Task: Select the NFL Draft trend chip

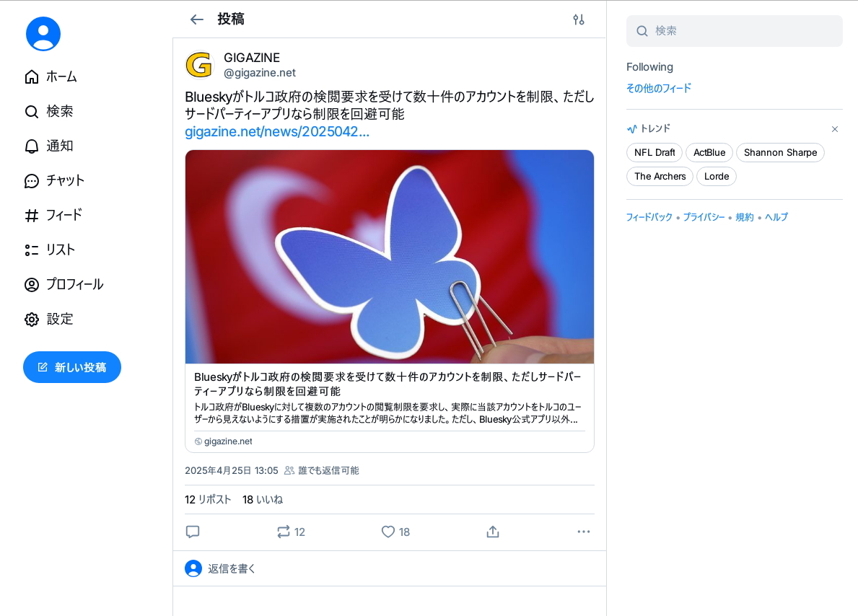Action: pyautogui.click(x=655, y=153)
